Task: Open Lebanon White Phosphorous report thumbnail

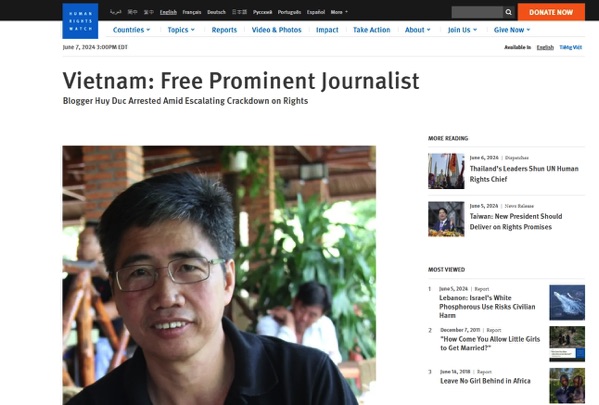Action: (x=567, y=302)
